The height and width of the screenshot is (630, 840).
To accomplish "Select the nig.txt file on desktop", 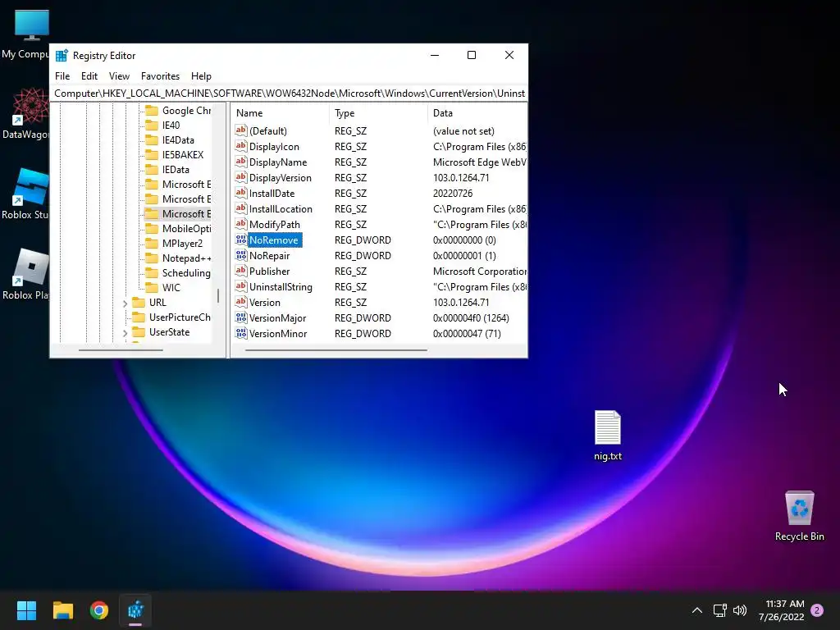I will [x=608, y=435].
